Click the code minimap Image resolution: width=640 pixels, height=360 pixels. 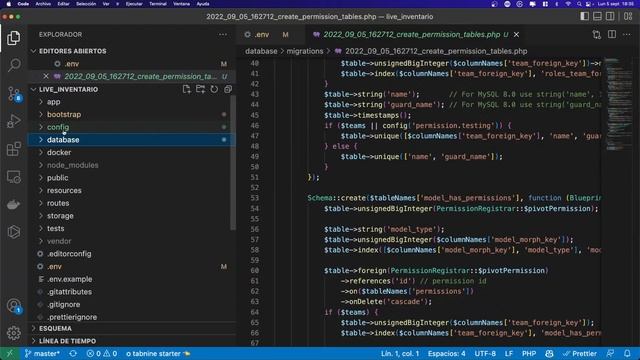tap(620, 104)
